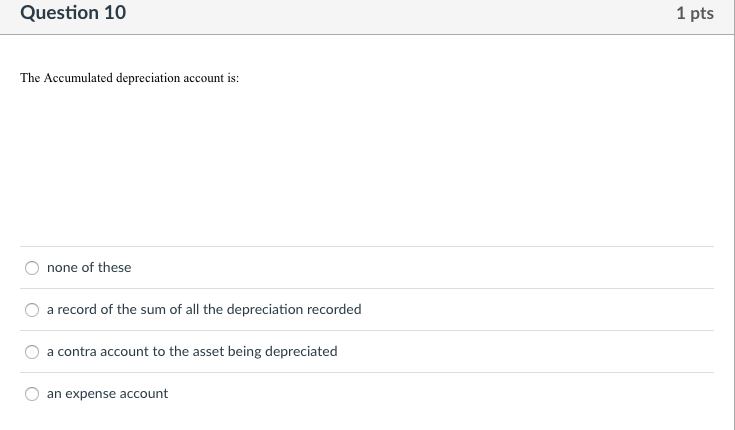Image resolution: width=735 pixels, height=430 pixels.
Task: Click the word 'expense' in the last answer
Action: (90, 394)
